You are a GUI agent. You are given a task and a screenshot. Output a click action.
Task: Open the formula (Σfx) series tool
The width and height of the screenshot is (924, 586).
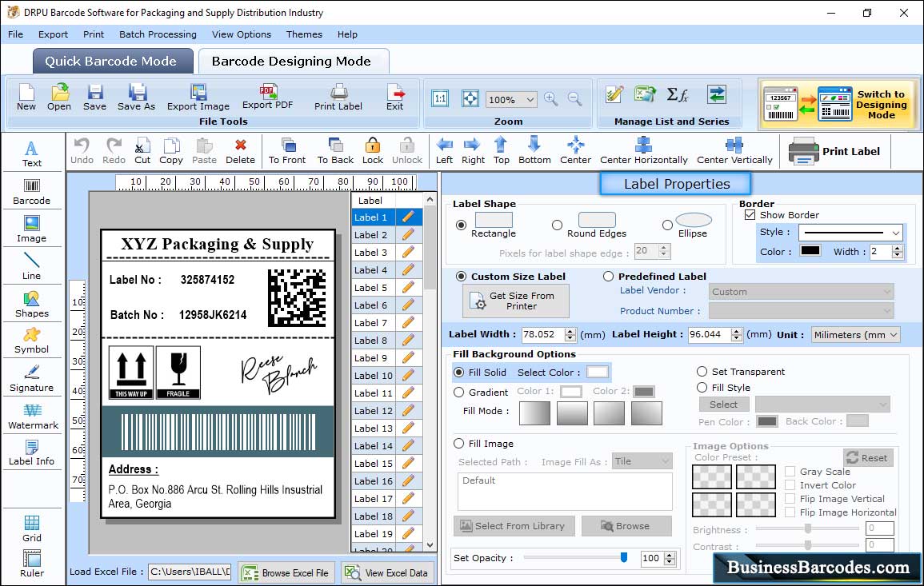pyautogui.click(x=677, y=95)
